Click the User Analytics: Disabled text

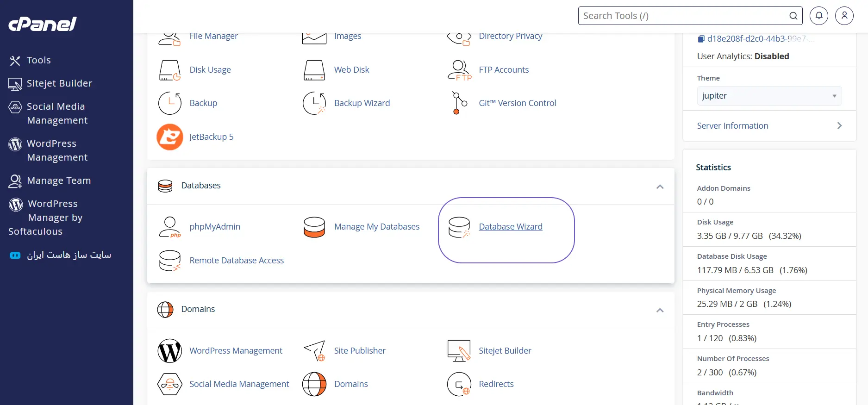click(x=743, y=56)
